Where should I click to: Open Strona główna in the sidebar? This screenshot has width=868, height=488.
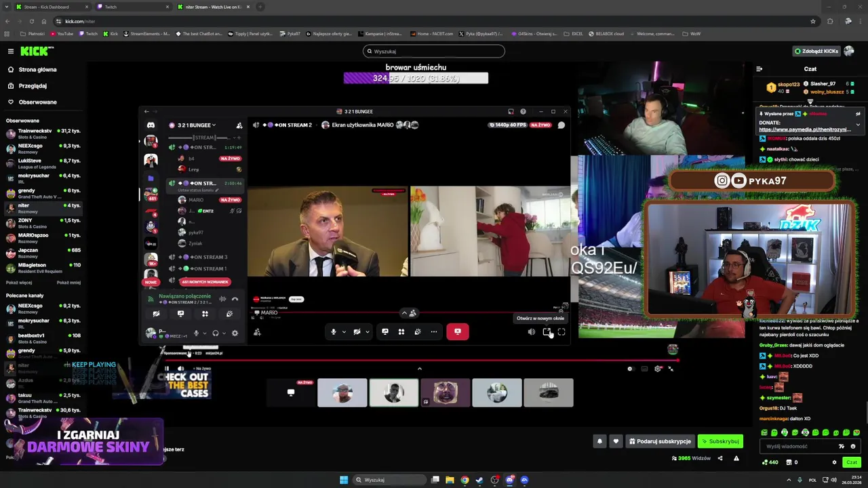pyautogui.click(x=37, y=69)
